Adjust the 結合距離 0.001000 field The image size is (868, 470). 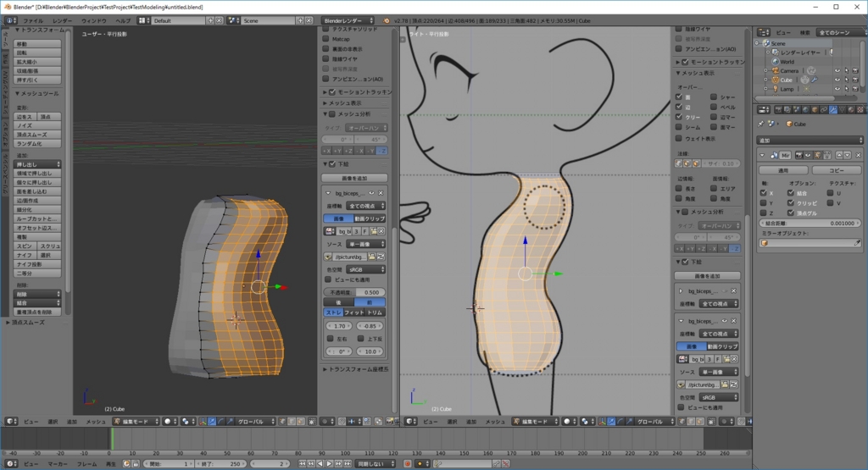coord(810,223)
